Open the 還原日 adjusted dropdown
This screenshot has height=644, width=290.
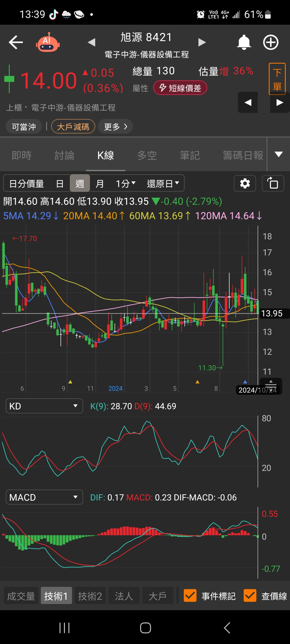coord(163,184)
